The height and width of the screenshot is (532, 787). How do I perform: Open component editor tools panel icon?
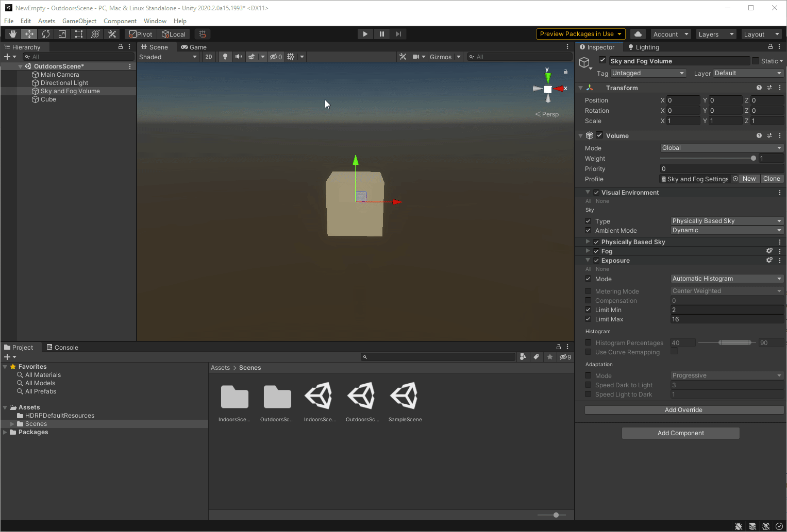pyautogui.click(x=403, y=57)
